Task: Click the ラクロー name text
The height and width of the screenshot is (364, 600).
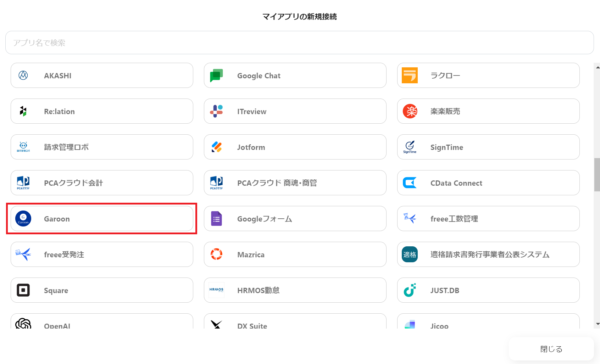Action: pyautogui.click(x=445, y=75)
